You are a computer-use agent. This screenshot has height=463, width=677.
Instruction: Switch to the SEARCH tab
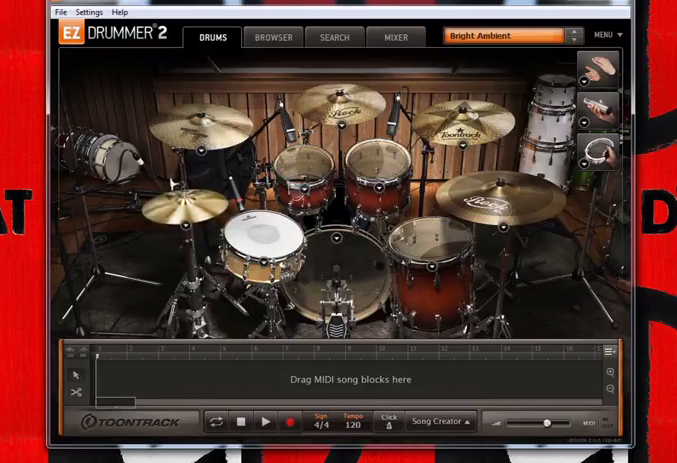tap(335, 38)
